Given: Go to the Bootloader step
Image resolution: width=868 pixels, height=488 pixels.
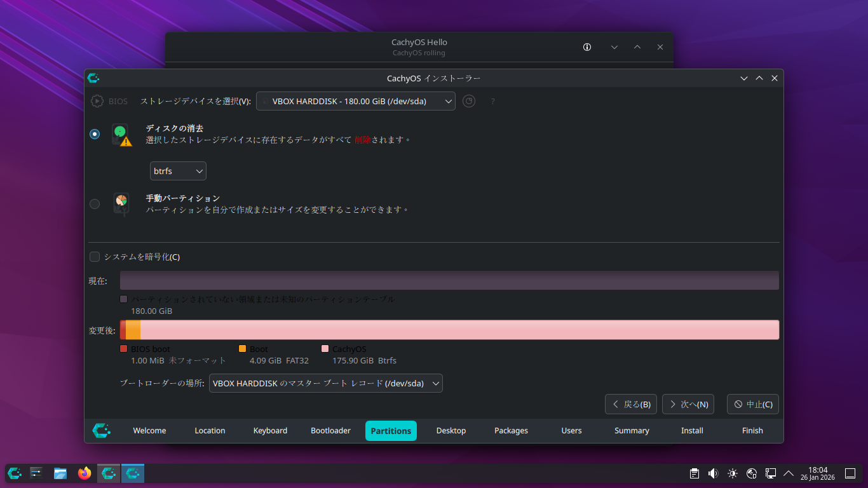Looking at the screenshot, I should point(330,431).
